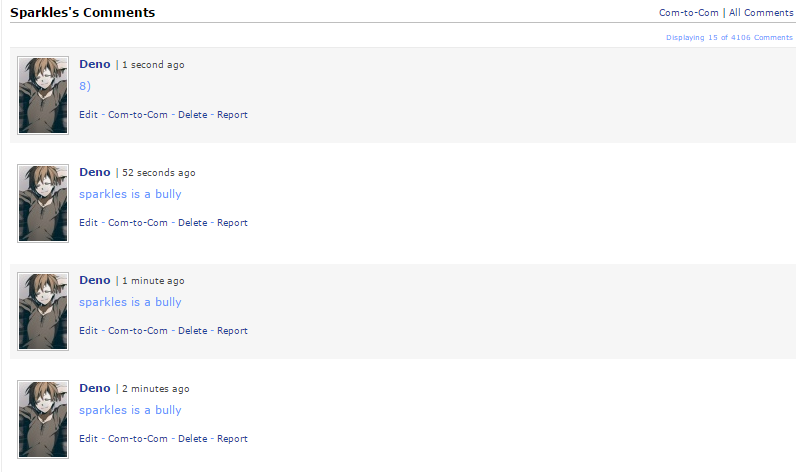The width and height of the screenshot is (805, 472).
Task: Click Deno's avatar on the 2 minutes ago comment
Action: [43, 419]
